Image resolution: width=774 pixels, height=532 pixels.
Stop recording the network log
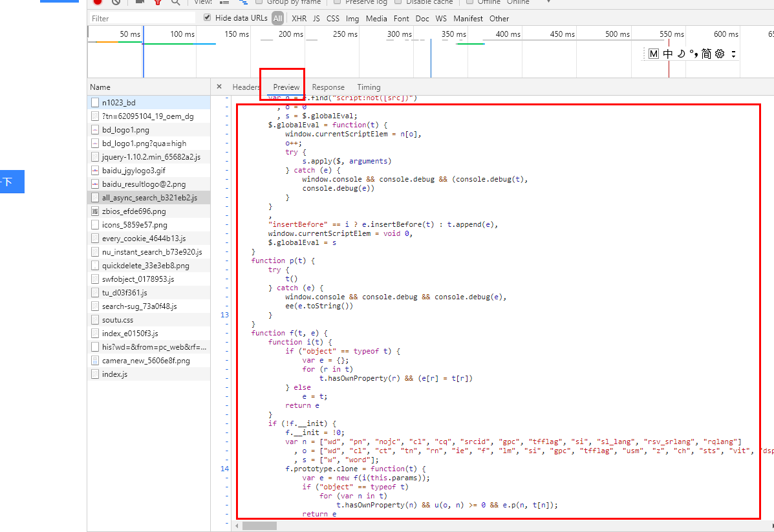[x=98, y=2]
